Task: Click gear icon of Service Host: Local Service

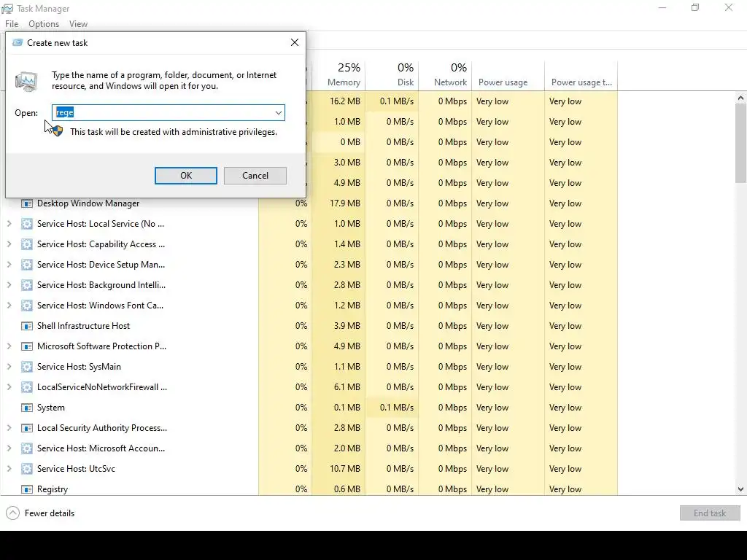Action: click(x=27, y=224)
